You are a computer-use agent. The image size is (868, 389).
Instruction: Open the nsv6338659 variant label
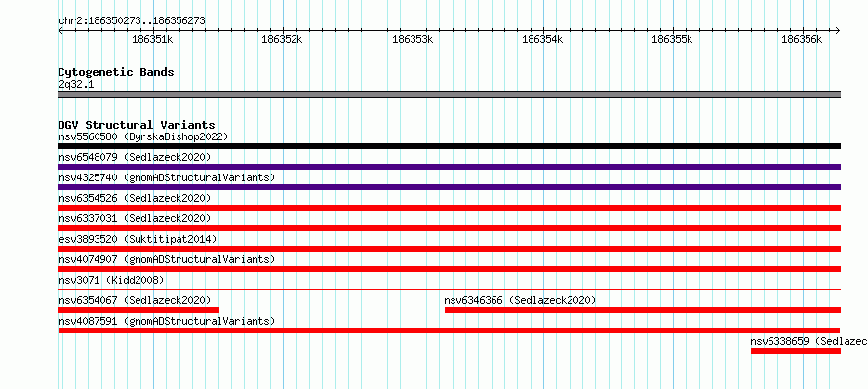tap(809, 341)
